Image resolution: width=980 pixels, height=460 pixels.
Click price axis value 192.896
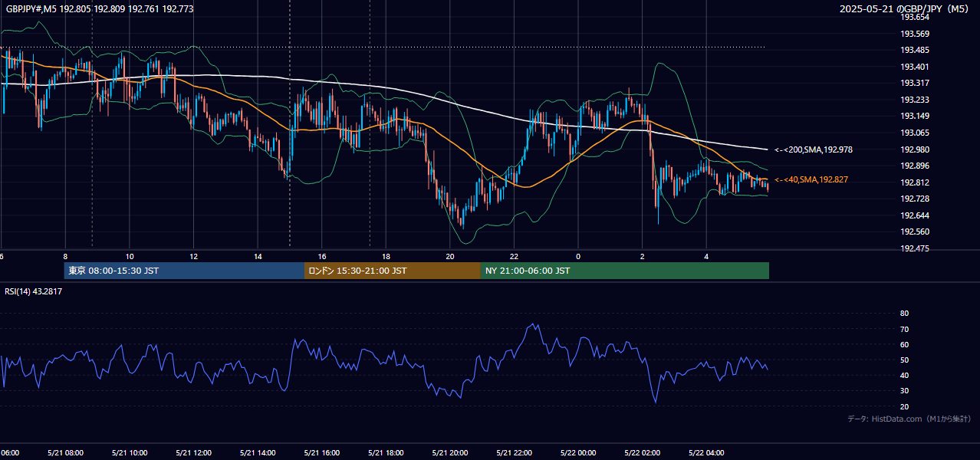(914, 166)
